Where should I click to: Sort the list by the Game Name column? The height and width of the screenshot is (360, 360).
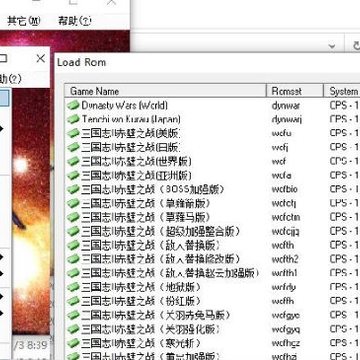166,91
